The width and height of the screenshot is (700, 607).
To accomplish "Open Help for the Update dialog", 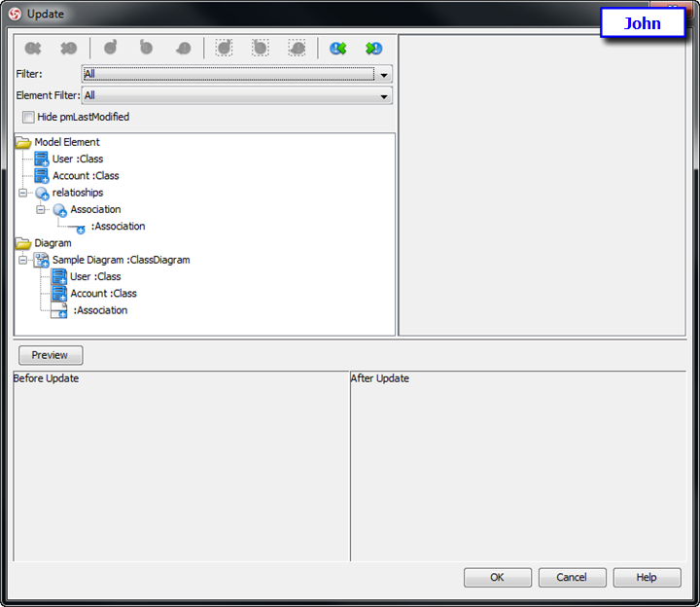I will (647, 578).
